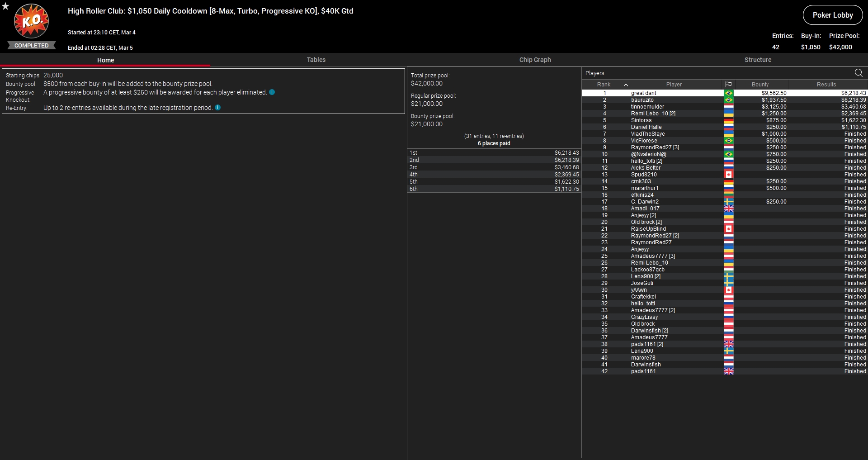Open the Structure tab
This screenshot has width=868, height=460.
click(758, 60)
